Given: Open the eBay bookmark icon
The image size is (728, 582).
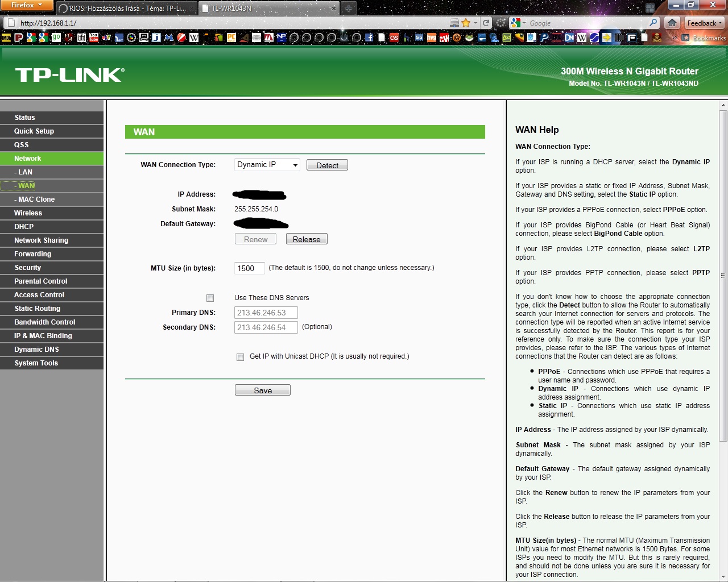Looking at the screenshot, I should (x=106, y=38).
